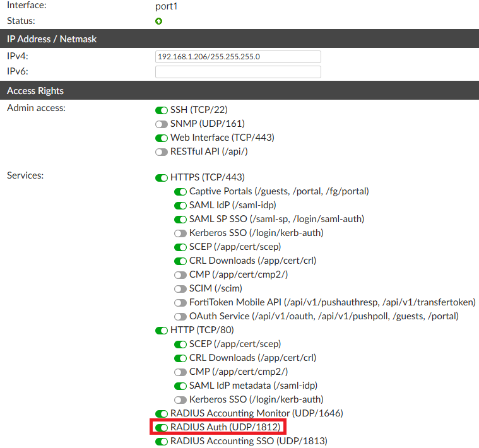Viewport: 479px width, 448px height.
Task: Enable SCIM (/scim) service
Action: [180, 289]
